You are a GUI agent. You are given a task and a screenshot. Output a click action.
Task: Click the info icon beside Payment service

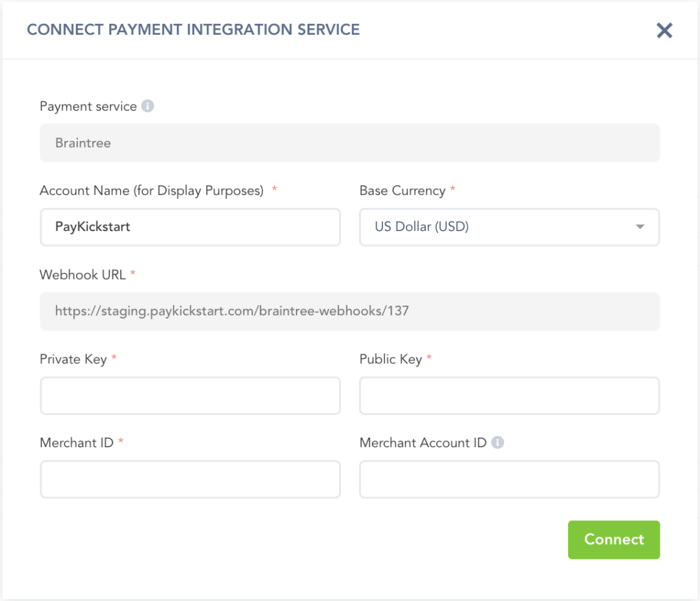click(x=148, y=107)
